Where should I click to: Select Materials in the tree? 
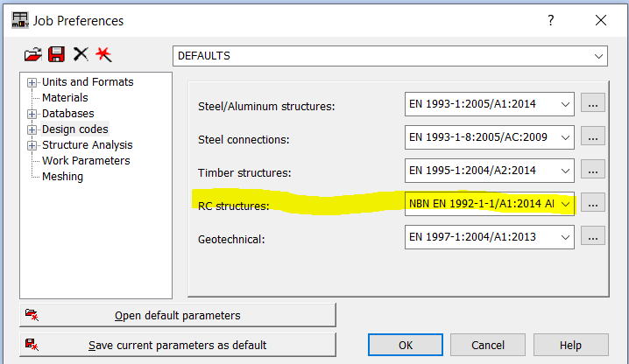65,98
